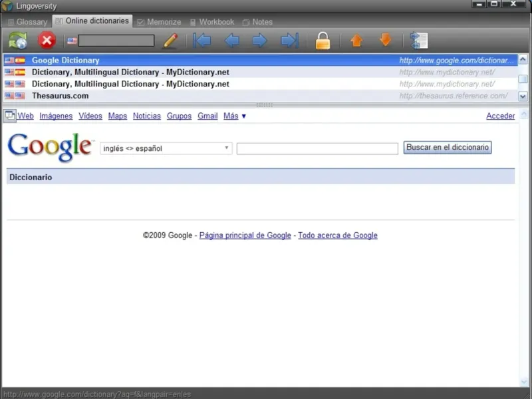532x399 pixels.
Task: Click the dictionary list scrollbar thumb
Action: click(x=523, y=78)
